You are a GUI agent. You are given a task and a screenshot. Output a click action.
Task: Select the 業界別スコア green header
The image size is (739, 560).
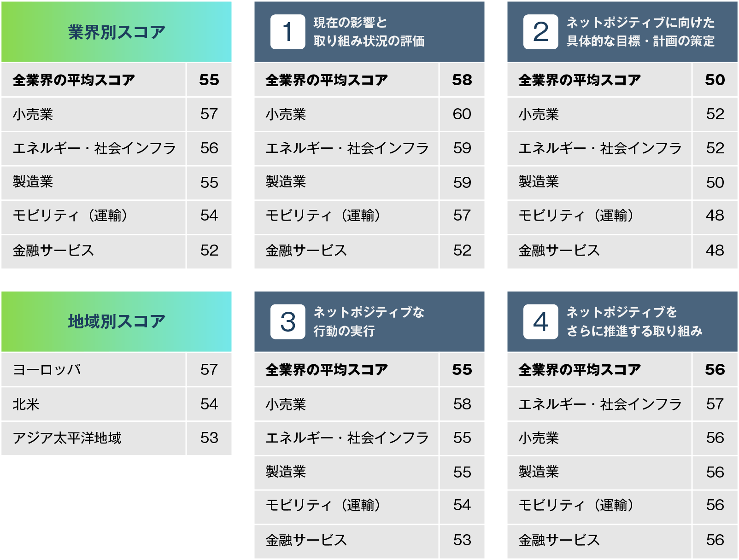click(x=117, y=32)
